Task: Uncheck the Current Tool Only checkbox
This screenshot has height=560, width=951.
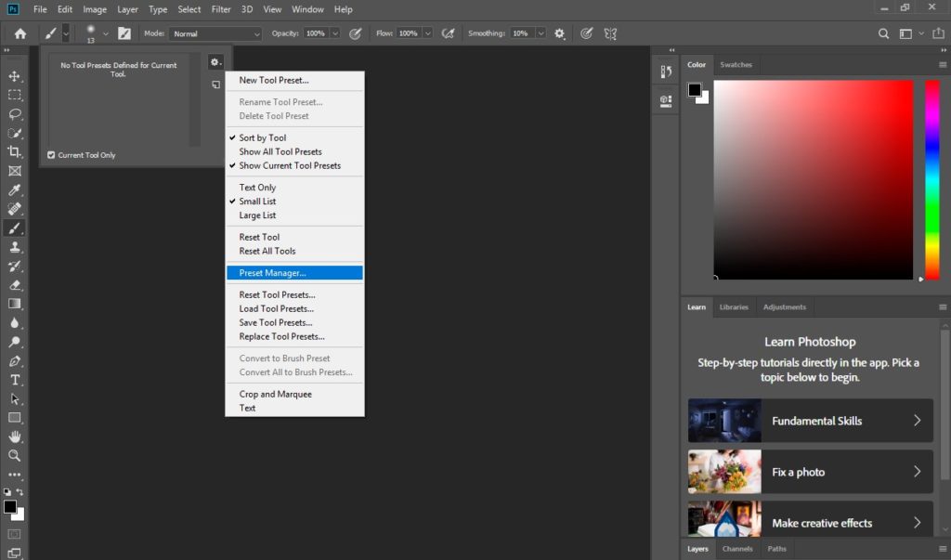Action: tap(51, 155)
